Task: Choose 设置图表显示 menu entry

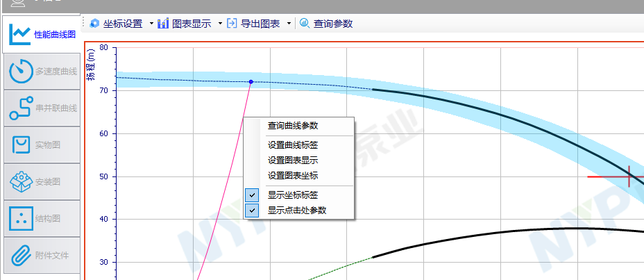Action: (x=299, y=160)
